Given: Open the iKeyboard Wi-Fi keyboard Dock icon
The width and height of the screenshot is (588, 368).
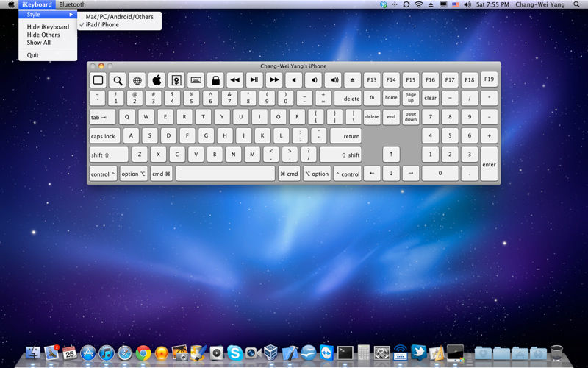Looking at the screenshot, I should click(400, 353).
